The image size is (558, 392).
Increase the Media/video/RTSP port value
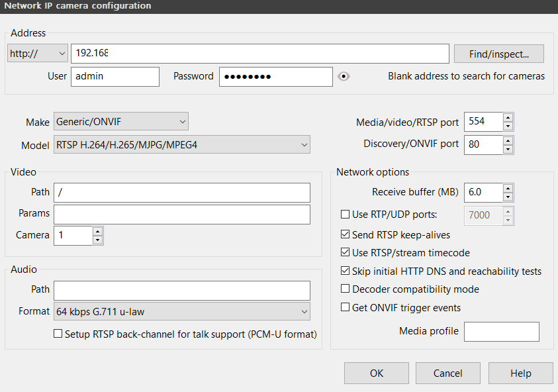[508, 118]
